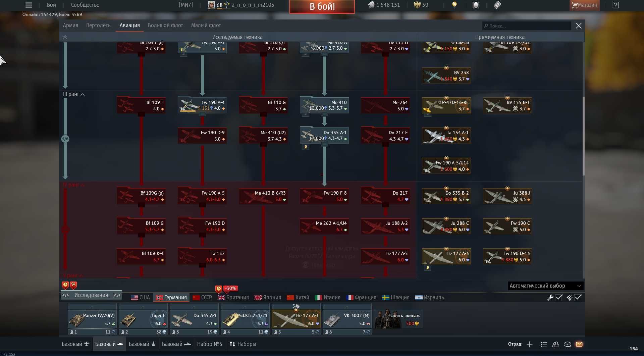
Task: Click the ammo auto-refill icon
Action: coord(570,298)
